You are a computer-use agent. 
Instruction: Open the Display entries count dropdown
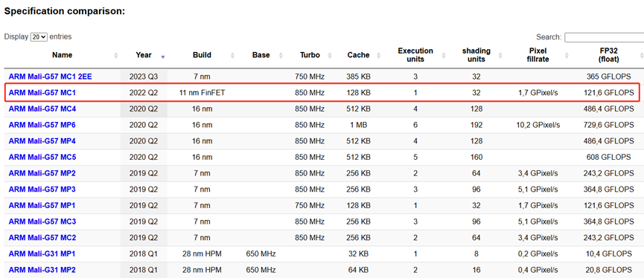pos(39,37)
